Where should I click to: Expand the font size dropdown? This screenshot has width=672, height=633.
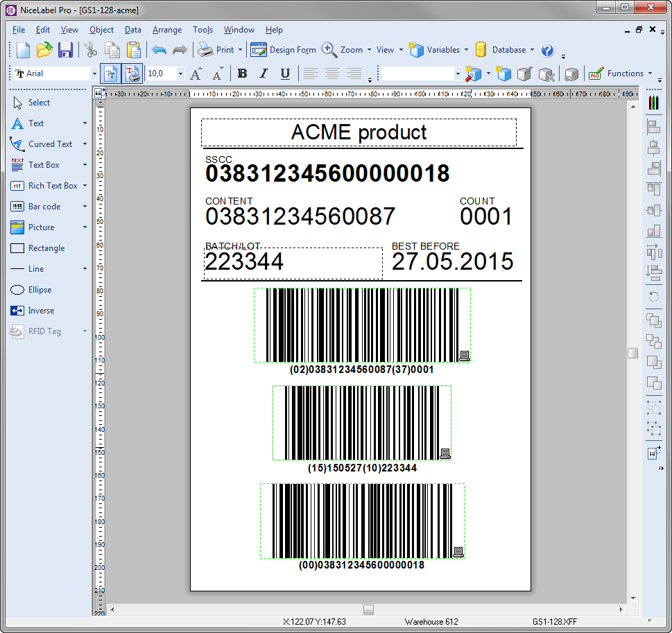[180, 73]
